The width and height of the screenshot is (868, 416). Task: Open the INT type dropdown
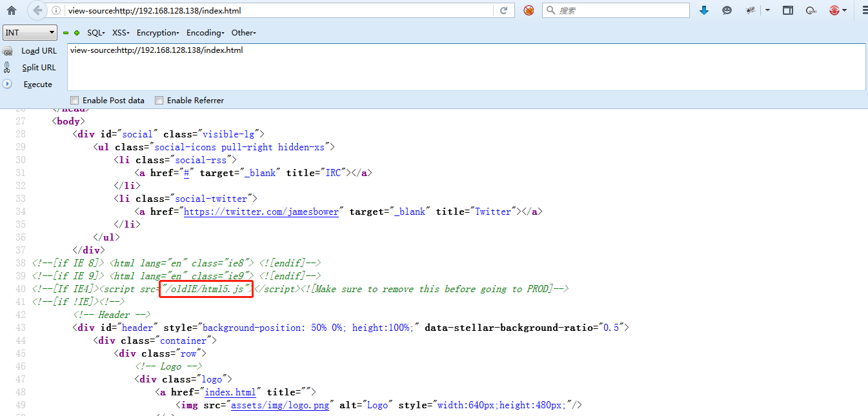click(x=30, y=32)
